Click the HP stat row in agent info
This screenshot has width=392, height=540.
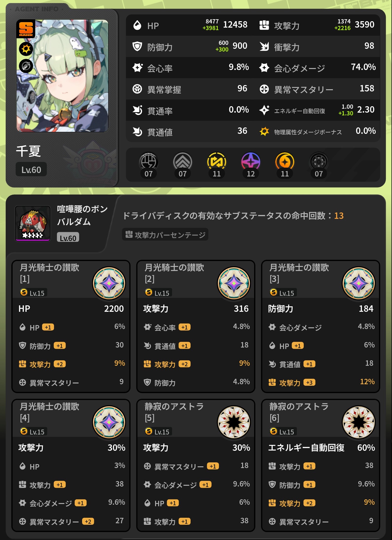tap(190, 25)
